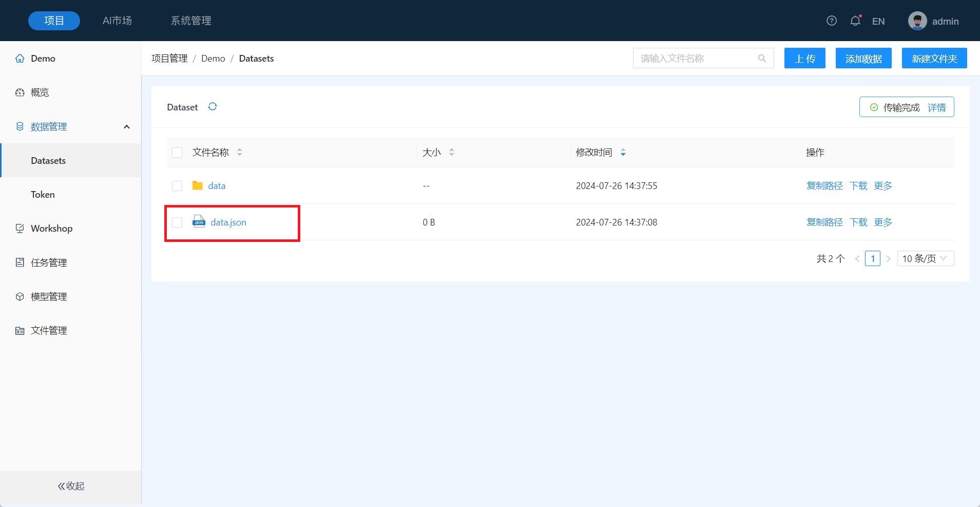
Task: Refresh the Dataset list
Action: (x=213, y=107)
